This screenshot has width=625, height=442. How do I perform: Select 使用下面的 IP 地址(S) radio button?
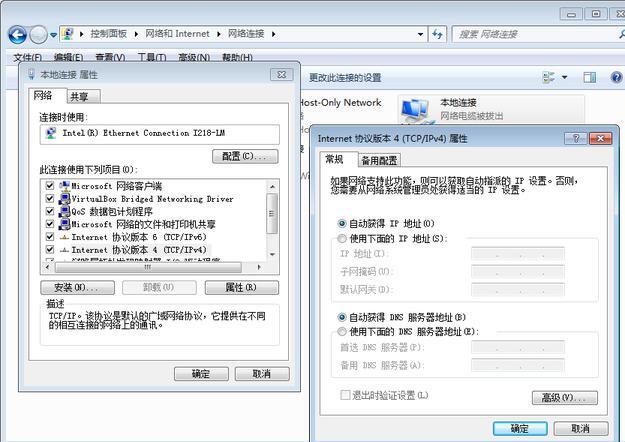click(342, 238)
